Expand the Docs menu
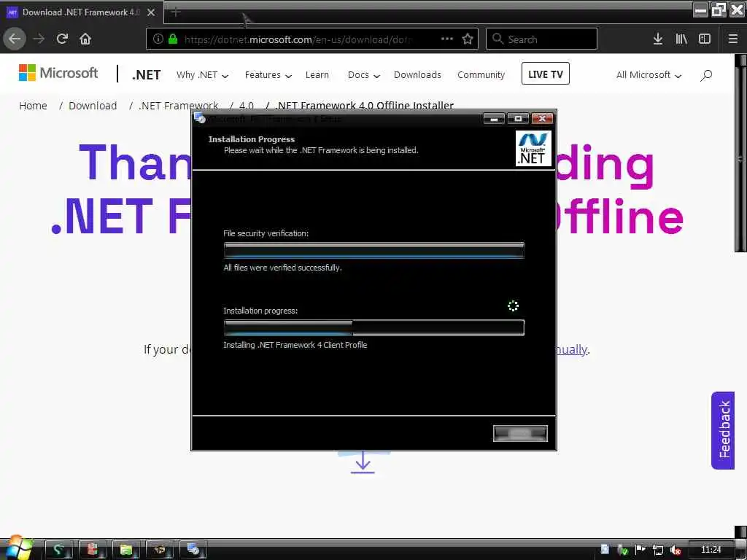Screen dimensions: 747x560 363,75
